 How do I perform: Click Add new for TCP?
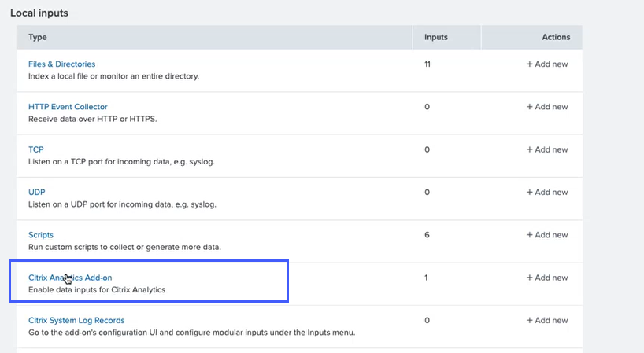pos(547,149)
